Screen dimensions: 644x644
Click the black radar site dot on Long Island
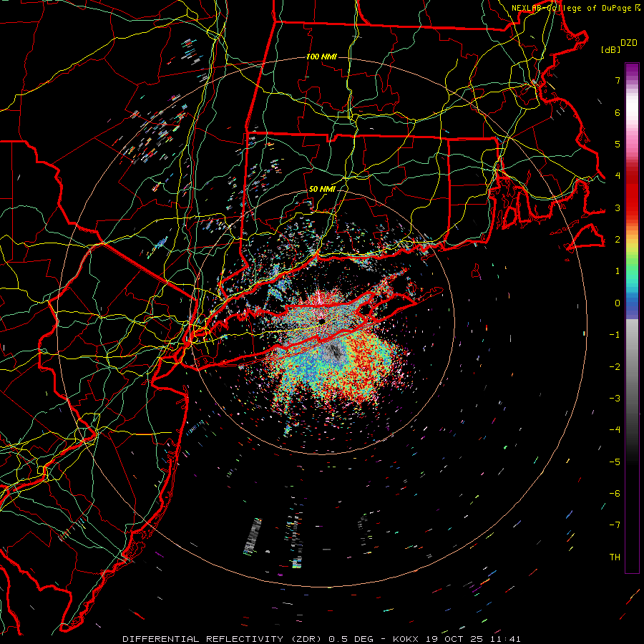[x=322, y=321]
